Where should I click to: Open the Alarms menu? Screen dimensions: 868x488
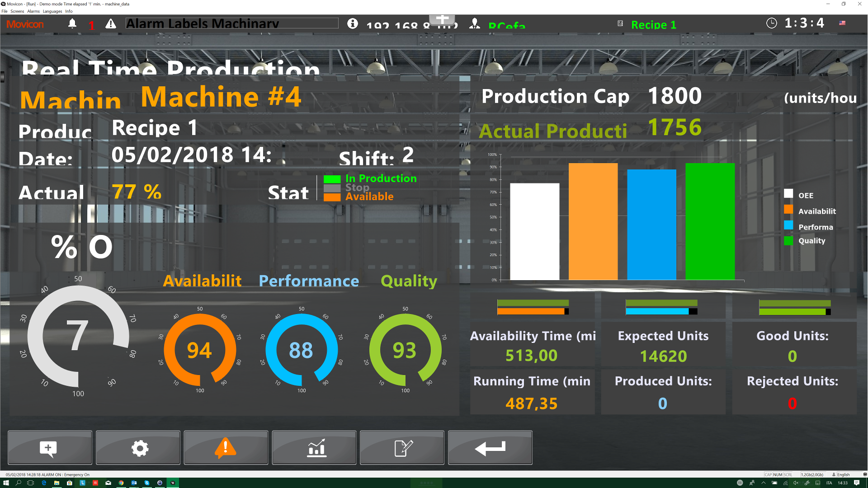click(33, 11)
